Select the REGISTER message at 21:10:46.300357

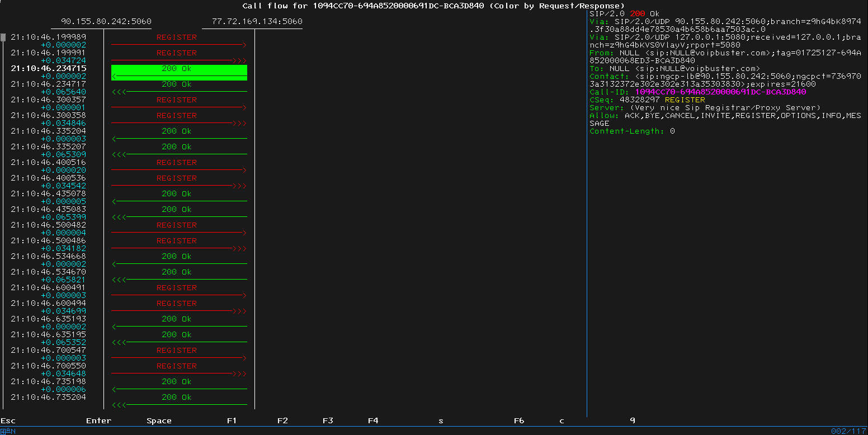(177, 100)
